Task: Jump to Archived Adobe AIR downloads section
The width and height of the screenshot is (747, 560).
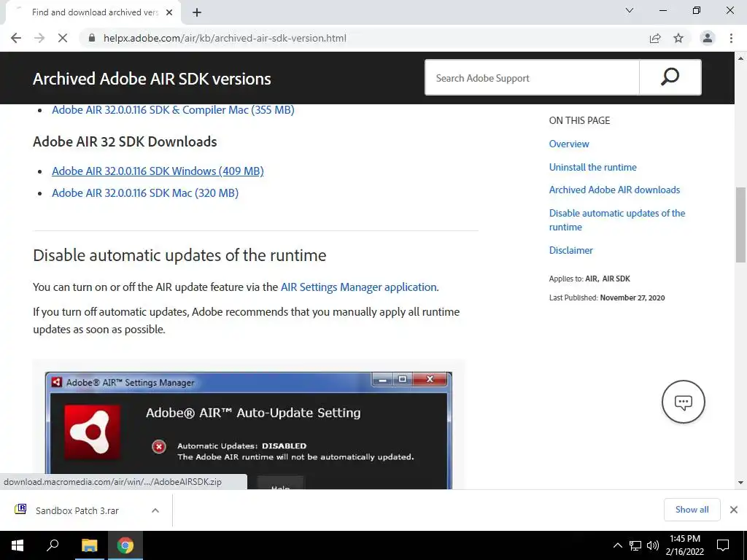Action: [x=614, y=190]
